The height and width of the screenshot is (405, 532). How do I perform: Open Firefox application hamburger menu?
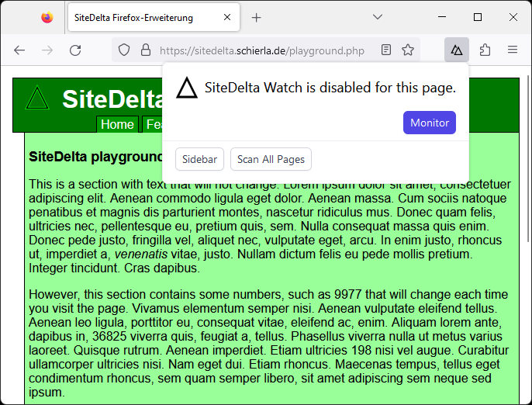[x=513, y=50]
